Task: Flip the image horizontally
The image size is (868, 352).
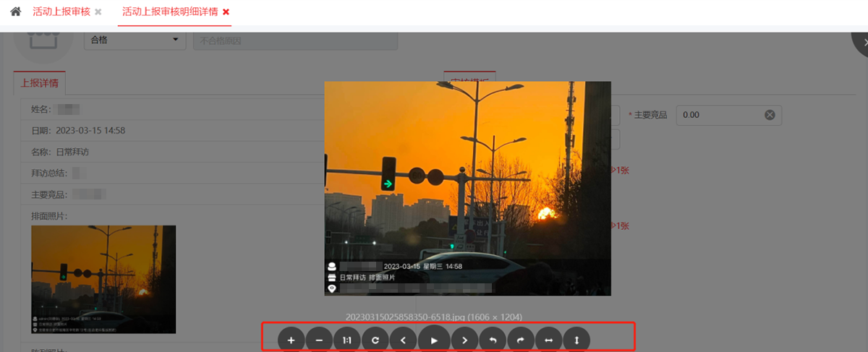Action: (x=549, y=340)
